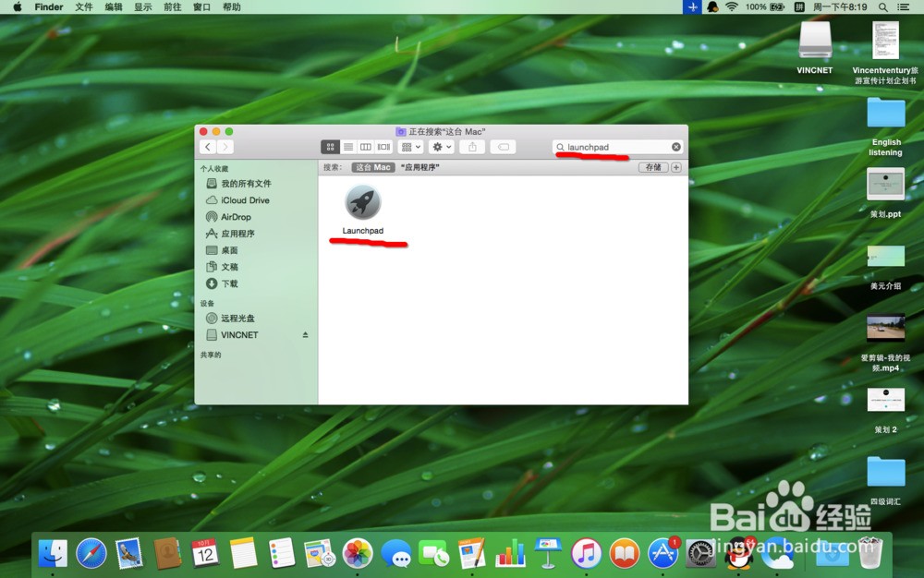Click the Wi-Fi status icon
The width and height of the screenshot is (924, 578).
pyautogui.click(x=731, y=7)
